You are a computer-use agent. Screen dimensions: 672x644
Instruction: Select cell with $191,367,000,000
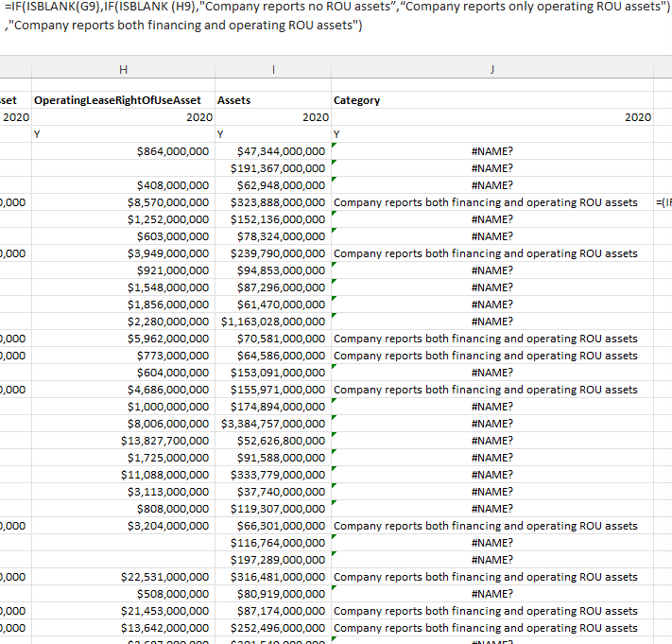click(x=273, y=168)
